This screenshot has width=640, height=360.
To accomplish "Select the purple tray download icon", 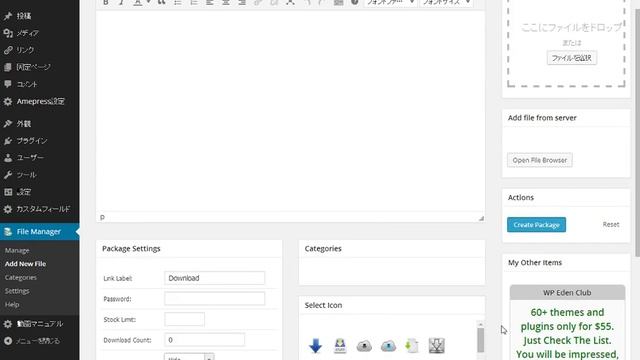I will [x=340, y=346].
